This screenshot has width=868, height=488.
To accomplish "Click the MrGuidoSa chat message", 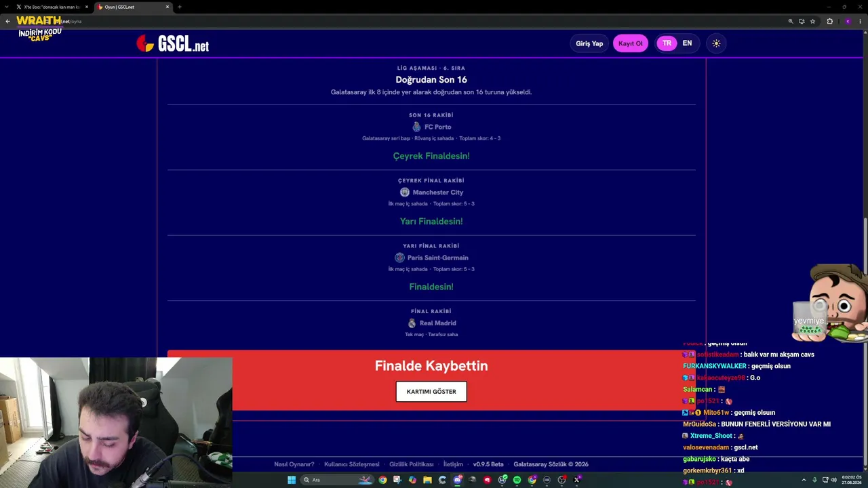I will [757, 424].
